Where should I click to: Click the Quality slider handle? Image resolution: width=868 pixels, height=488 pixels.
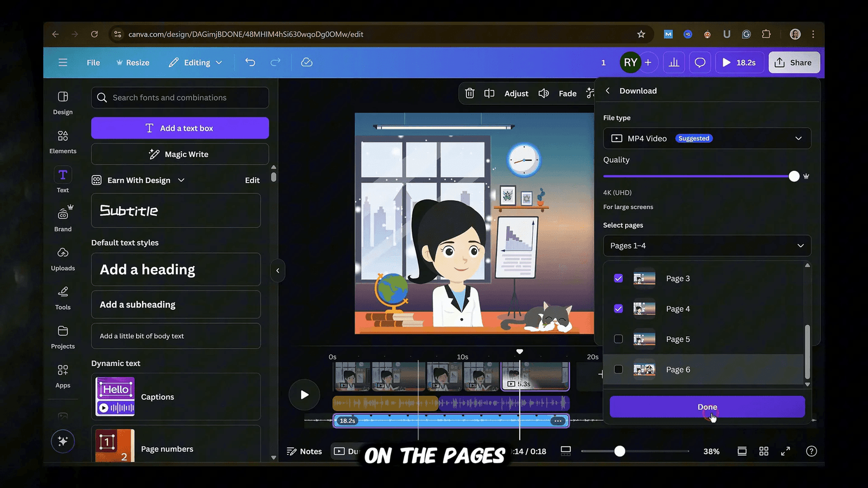(794, 176)
